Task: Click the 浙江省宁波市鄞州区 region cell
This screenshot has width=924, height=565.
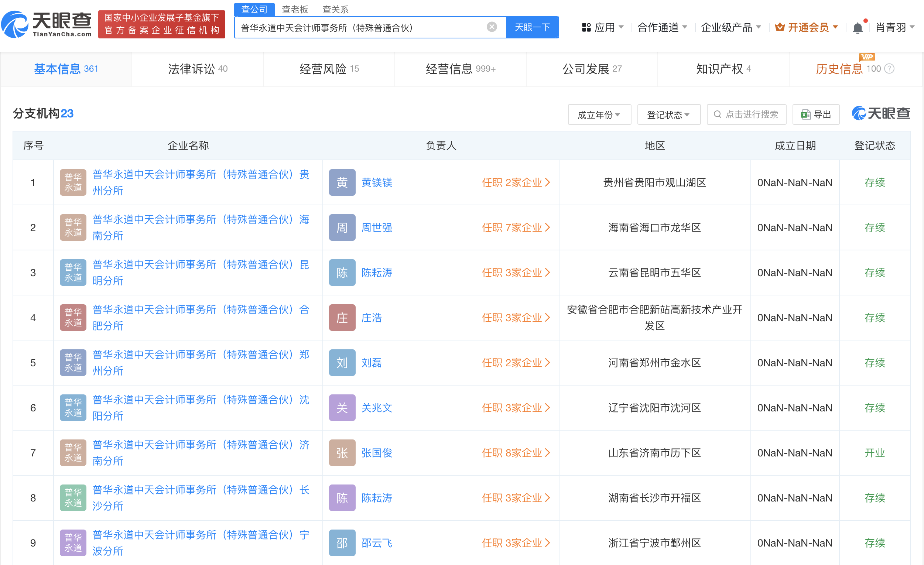Action: point(654,543)
